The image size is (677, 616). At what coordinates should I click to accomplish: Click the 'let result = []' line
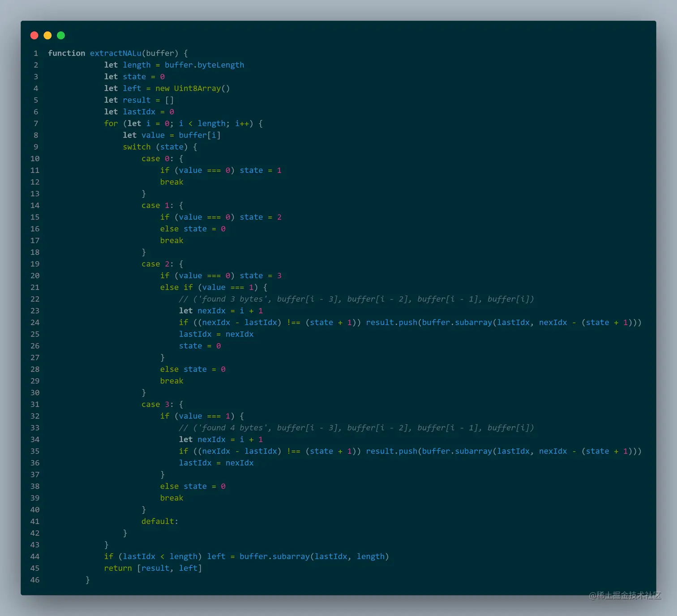139,100
